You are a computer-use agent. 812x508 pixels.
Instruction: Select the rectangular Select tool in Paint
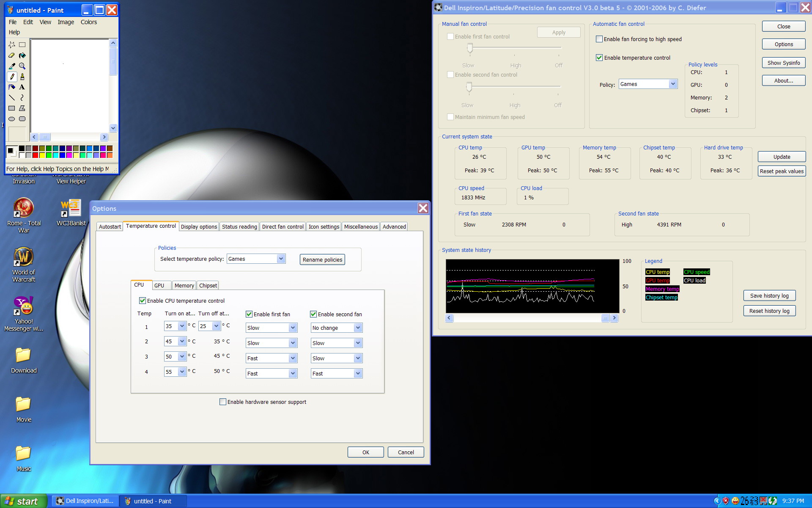pyautogui.click(x=22, y=44)
